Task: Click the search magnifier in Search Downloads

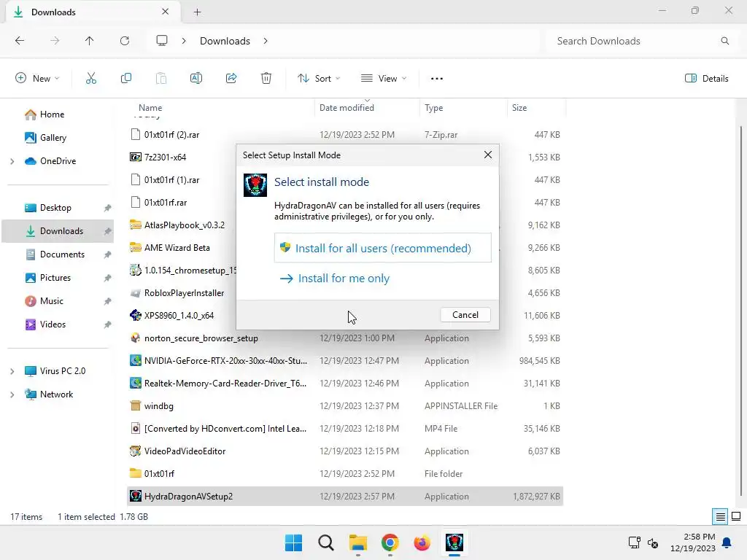Action: (725, 41)
